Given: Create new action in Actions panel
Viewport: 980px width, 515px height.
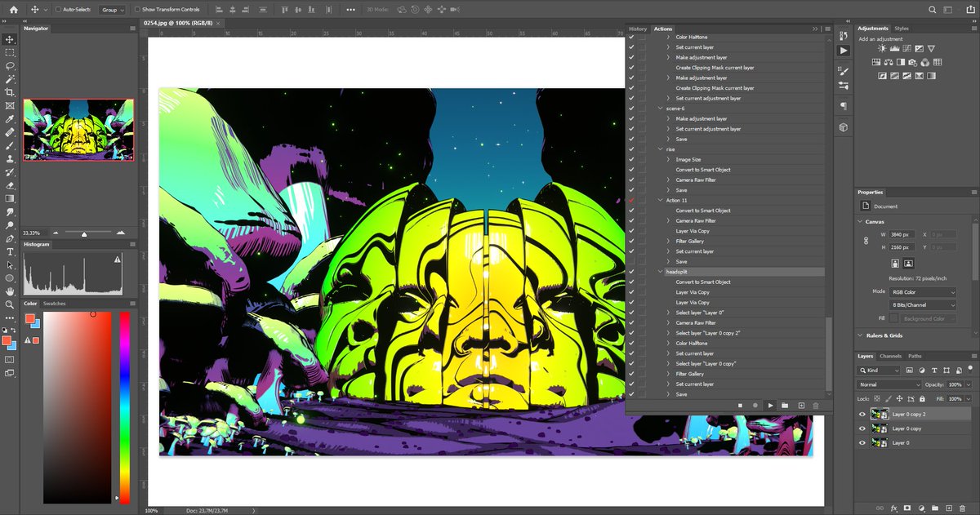Looking at the screenshot, I should coord(801,406).
